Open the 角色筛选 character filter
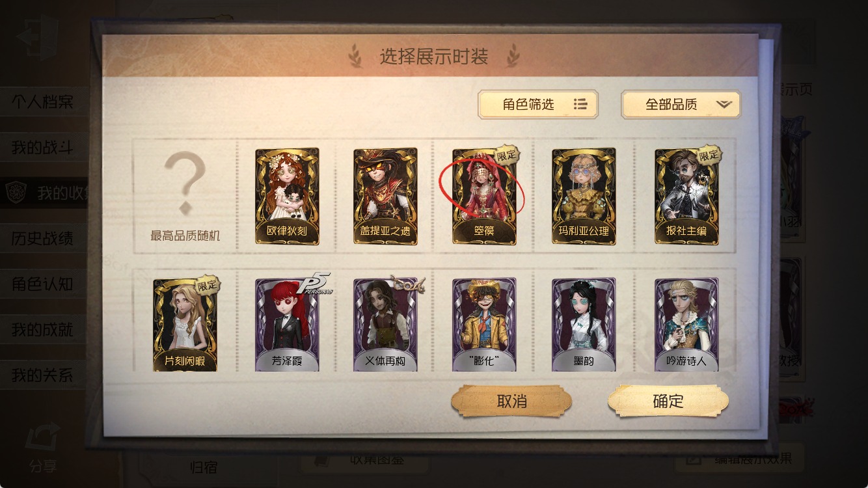868x488 pixels. pyautogui.click(x=538, y=104)
